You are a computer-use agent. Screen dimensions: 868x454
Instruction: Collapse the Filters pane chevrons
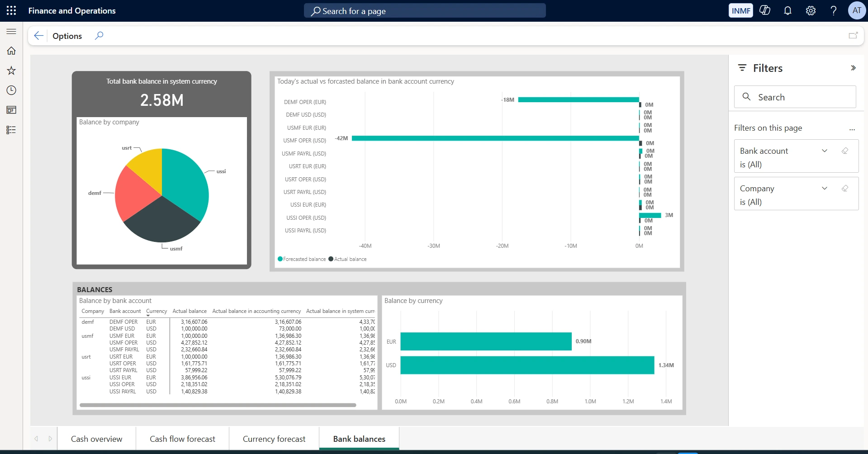click(x=853, y=68)
